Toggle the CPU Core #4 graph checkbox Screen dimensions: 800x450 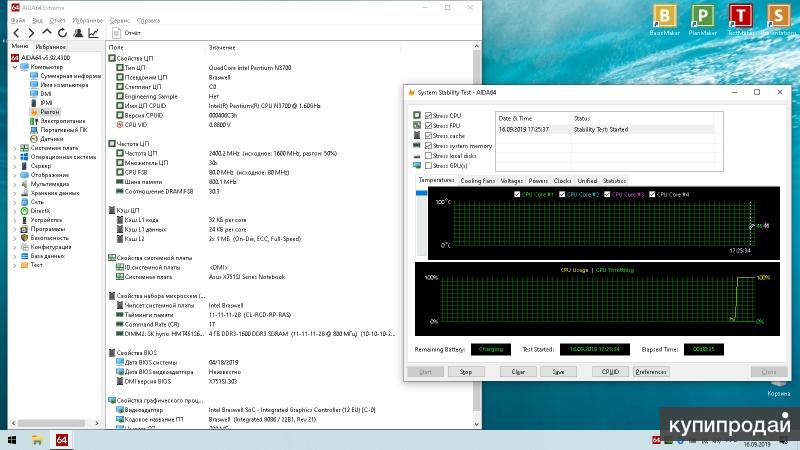(x=652, y=194)
